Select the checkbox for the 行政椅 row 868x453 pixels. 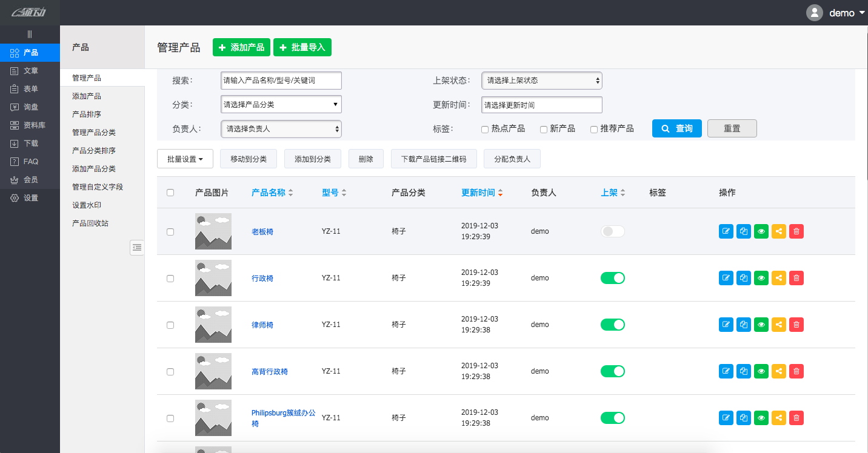tap(170, 278)
